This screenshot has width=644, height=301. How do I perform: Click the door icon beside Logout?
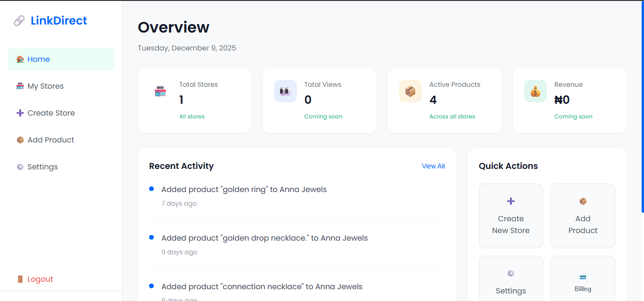[20, 279]
